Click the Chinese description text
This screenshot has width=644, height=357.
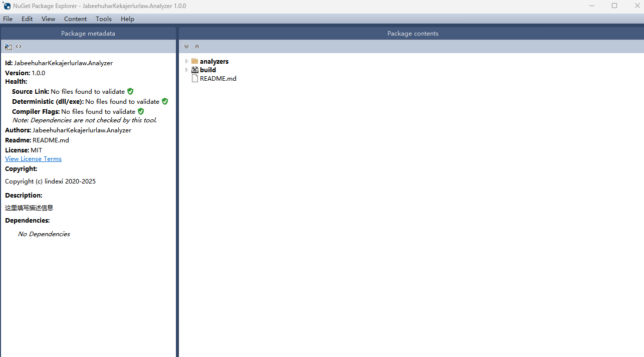tap(29, 208)
